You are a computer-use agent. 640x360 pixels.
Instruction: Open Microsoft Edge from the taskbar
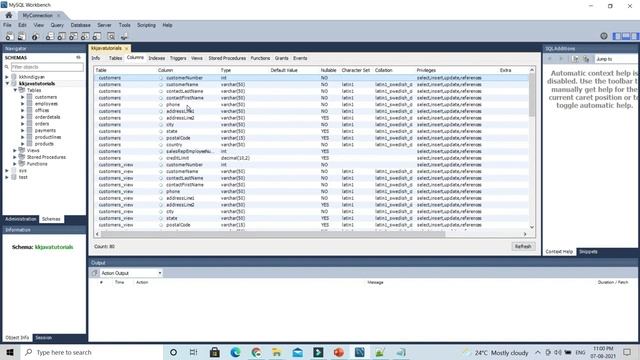pos(236,352)
